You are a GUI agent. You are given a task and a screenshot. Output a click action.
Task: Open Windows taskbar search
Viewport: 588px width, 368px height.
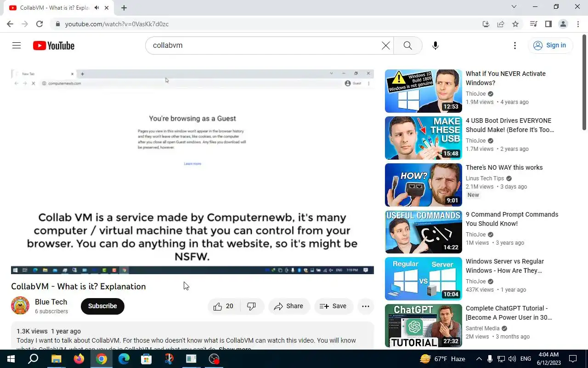point(33,359)
